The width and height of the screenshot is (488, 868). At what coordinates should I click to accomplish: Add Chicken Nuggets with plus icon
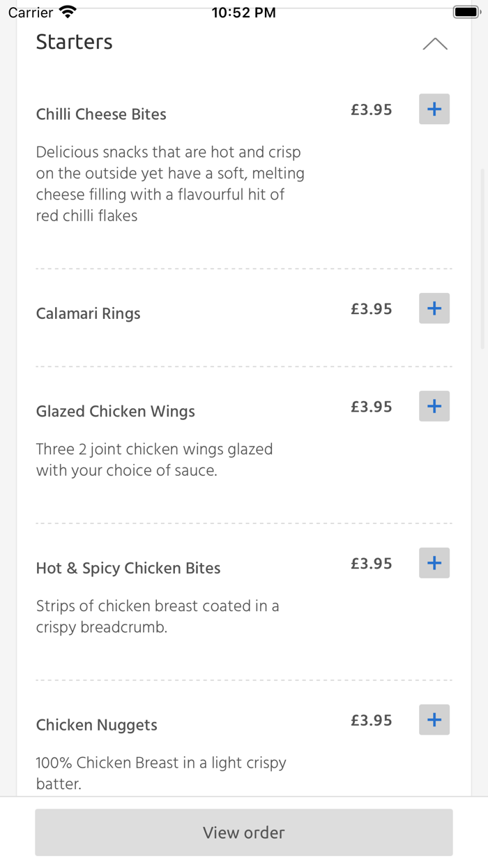click(434, 720)
